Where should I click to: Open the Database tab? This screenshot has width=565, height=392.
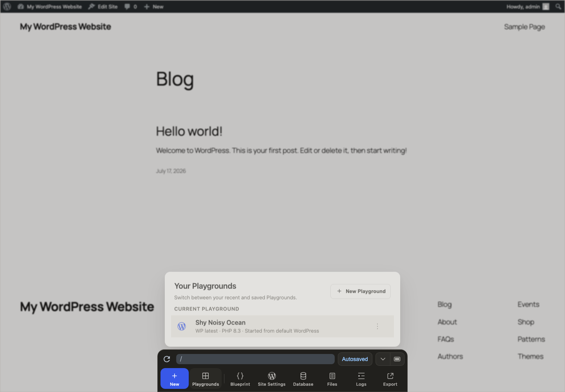point(303,379)
